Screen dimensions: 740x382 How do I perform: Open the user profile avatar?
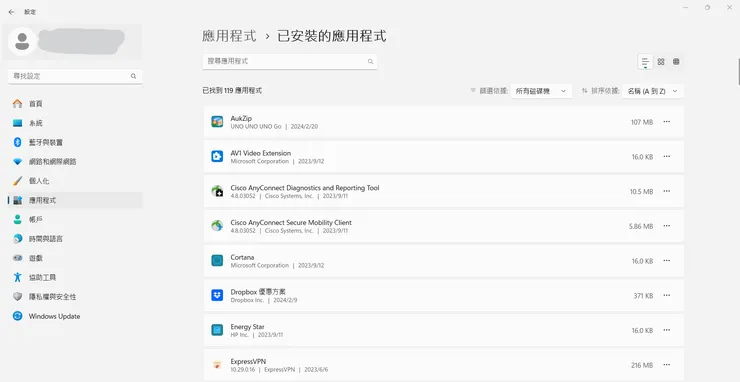point(22,42)
